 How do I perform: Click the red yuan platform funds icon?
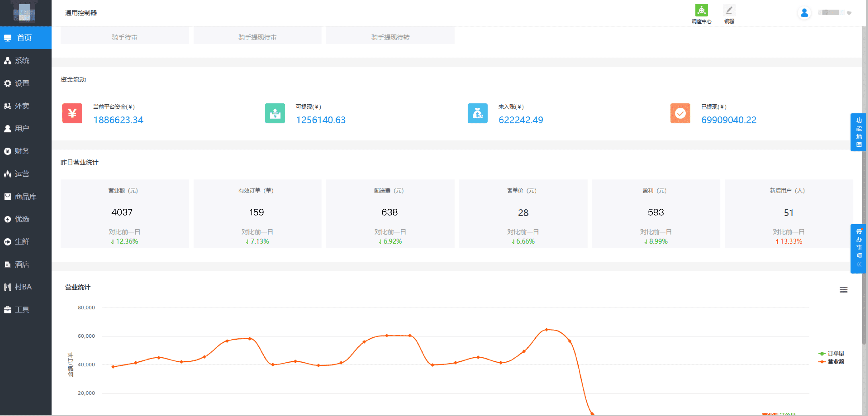click(72, 113)
